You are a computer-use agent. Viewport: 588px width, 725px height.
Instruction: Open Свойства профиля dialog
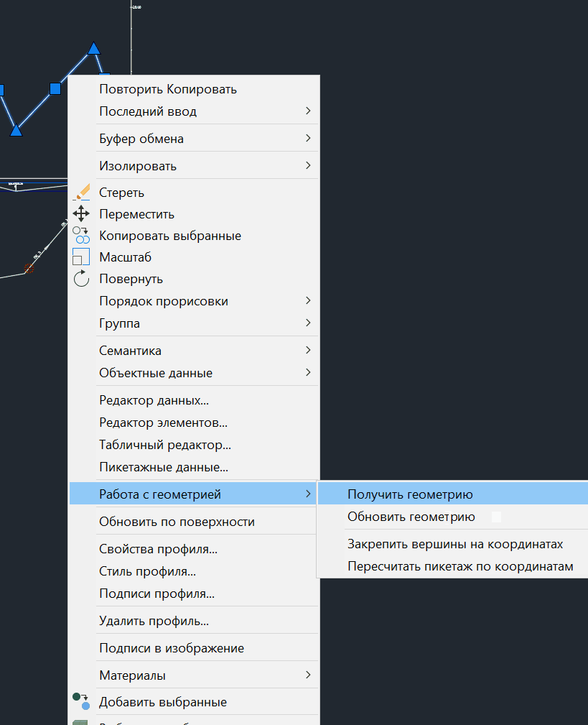pos(158,550)
